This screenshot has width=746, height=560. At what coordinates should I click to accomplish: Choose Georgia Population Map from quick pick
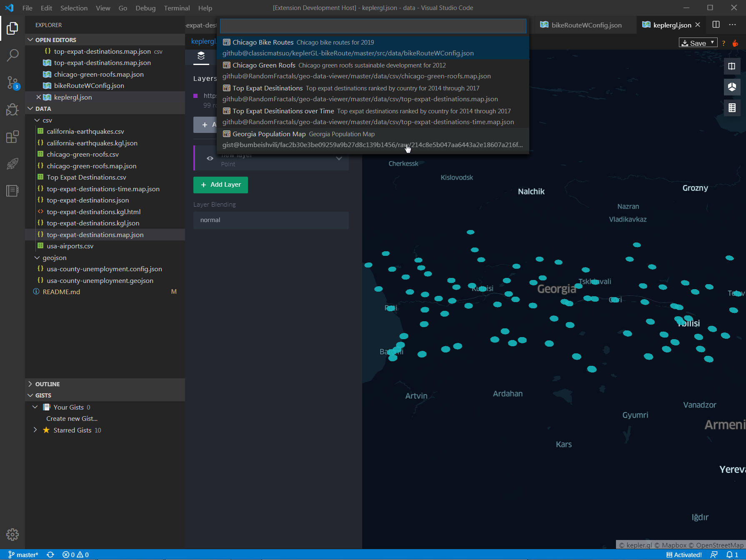pos(373,139)
